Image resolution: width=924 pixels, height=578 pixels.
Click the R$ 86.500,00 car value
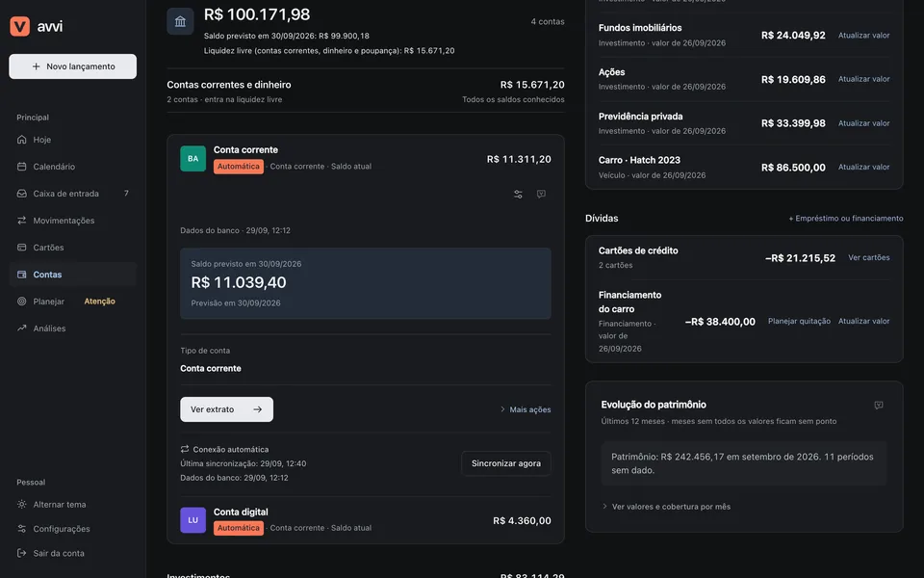point(793,168)
